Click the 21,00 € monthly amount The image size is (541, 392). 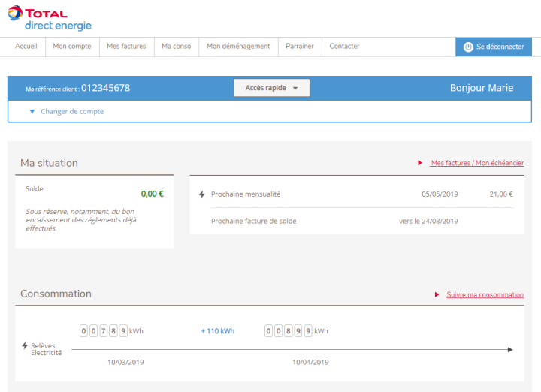[501, 194]
